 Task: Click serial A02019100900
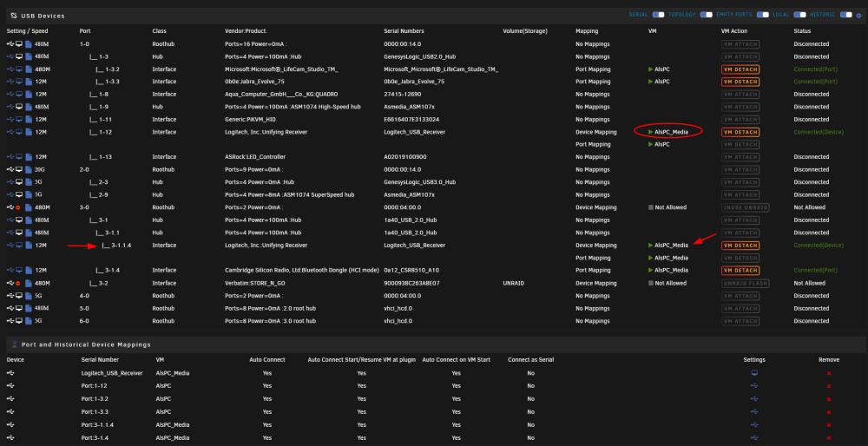tap(405, 157)
